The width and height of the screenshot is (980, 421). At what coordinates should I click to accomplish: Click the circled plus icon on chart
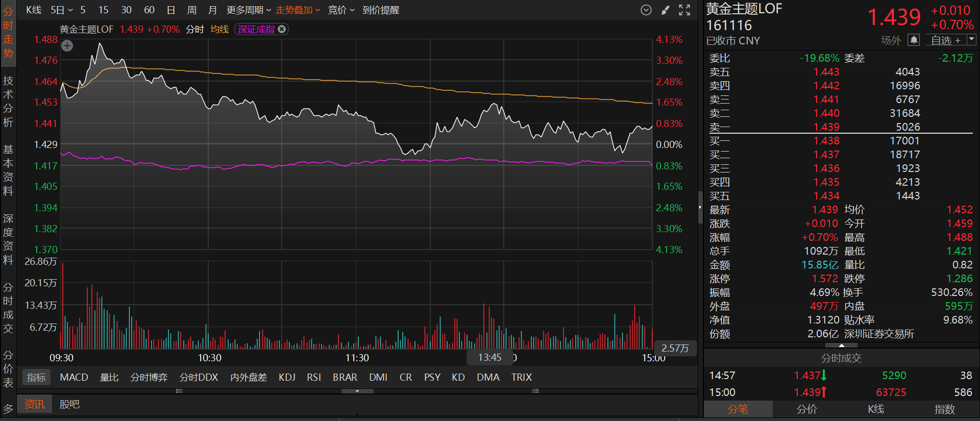pyautogui.click(x=67, y=46)
